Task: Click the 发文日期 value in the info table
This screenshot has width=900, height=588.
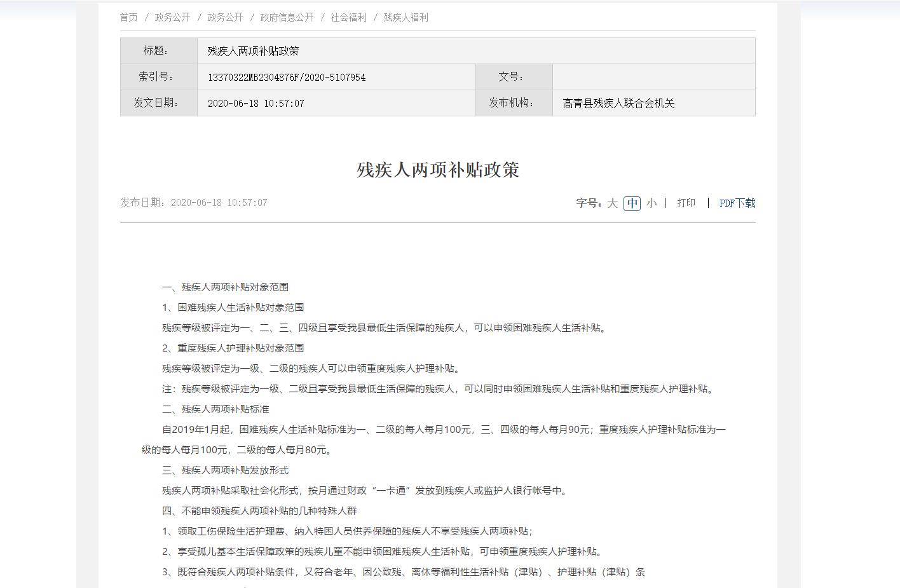Action: click(256, 103)
